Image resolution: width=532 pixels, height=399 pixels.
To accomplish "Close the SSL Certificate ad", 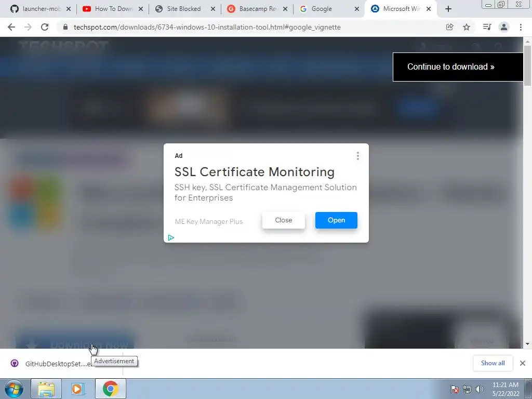I will 284,220.
